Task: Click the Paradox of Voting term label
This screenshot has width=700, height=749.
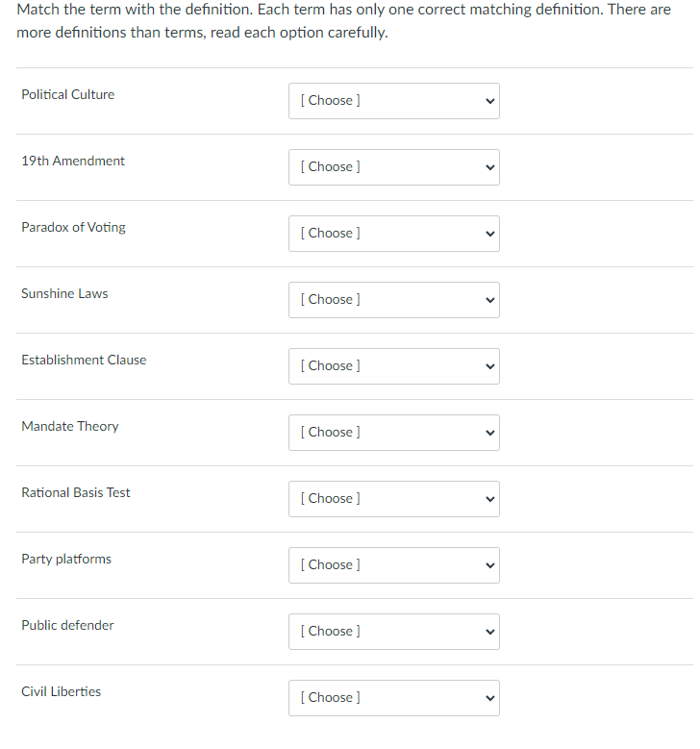Action: 73,227
